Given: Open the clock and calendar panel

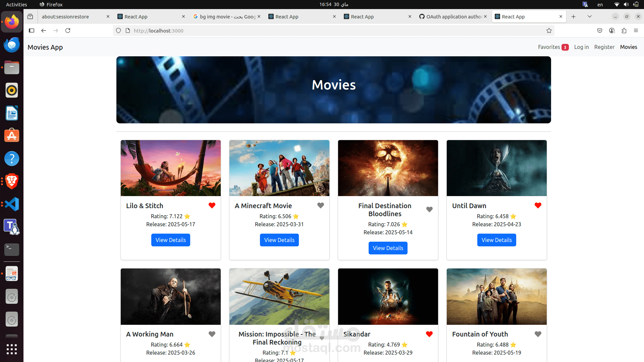Looking at the screenshot, I should (334, 4).
